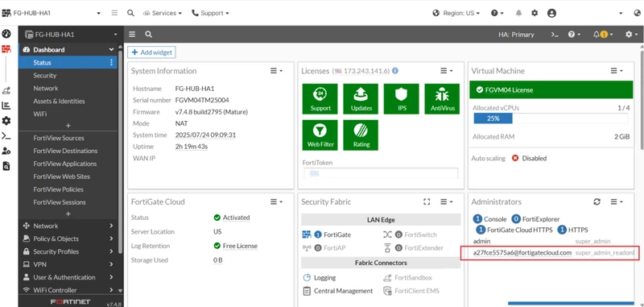Refresh the Administrators widget
Screen dimensions: 644x307
pyautogui.click(x=597, y=201)
